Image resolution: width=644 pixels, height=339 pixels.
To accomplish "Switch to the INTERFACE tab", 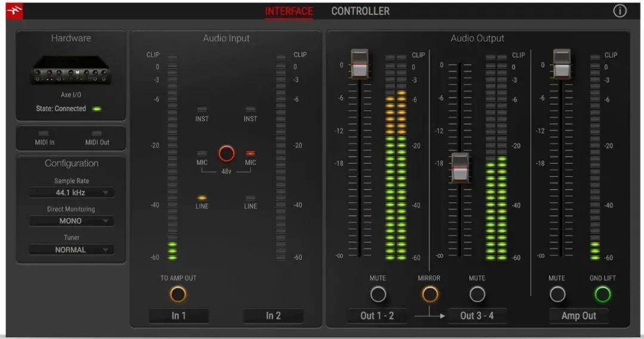I will tap(289, 11).
